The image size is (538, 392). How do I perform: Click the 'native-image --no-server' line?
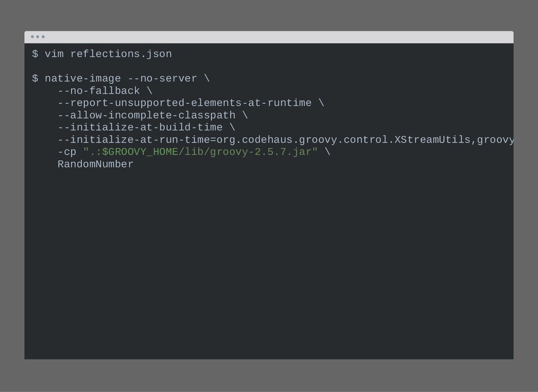[x=121, y=79]
